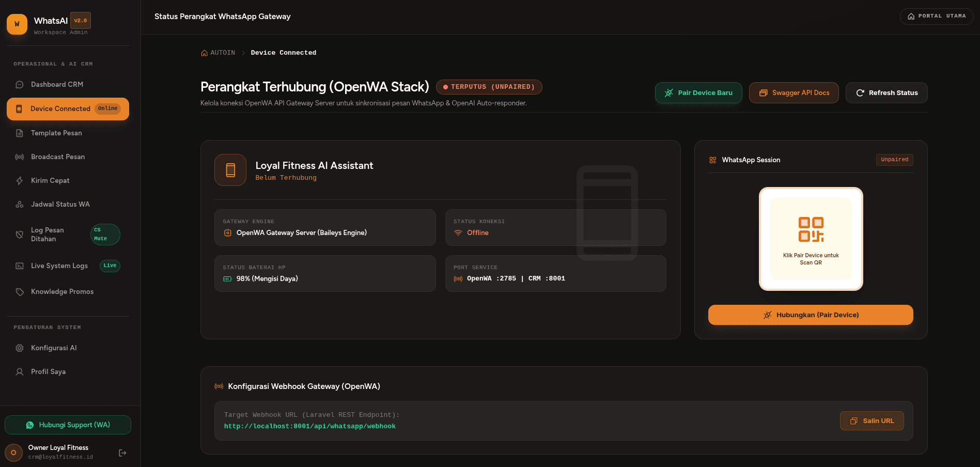Click the battery icon beside 98%

click(x=227, y=279)
